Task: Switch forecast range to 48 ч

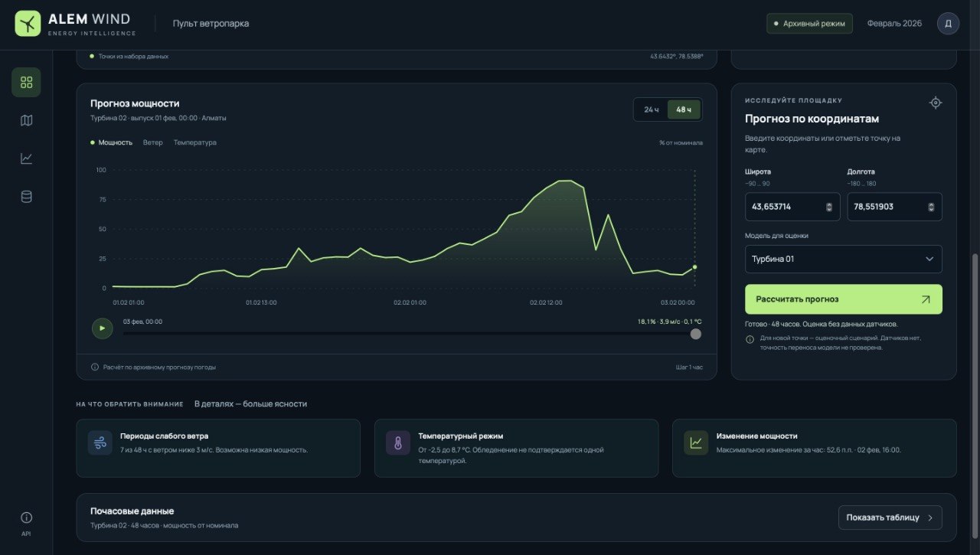Action: point(684,109)
